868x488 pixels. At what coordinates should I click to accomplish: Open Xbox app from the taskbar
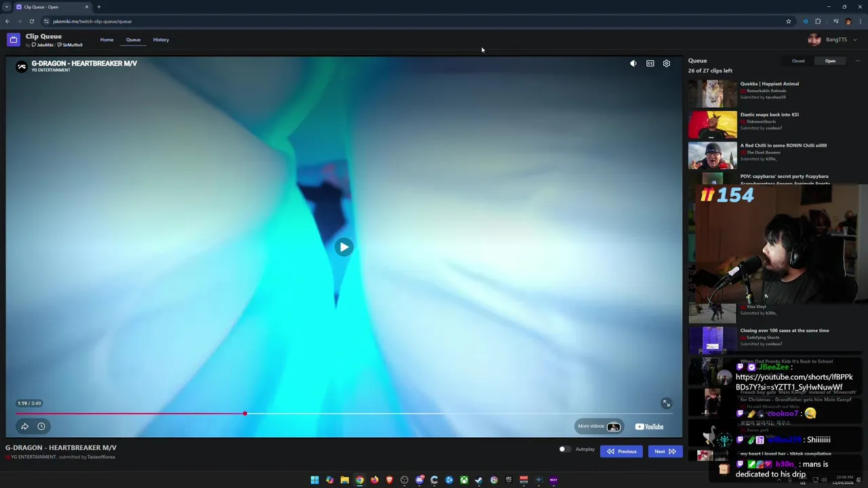pos(464,480)
